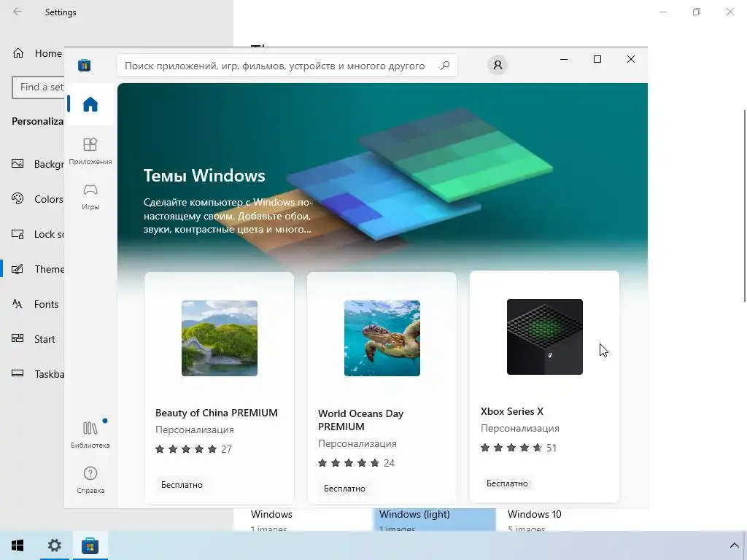Click the World Oceans Day PREMIUM title
This screenshot has height=560, width=747.
360,420
